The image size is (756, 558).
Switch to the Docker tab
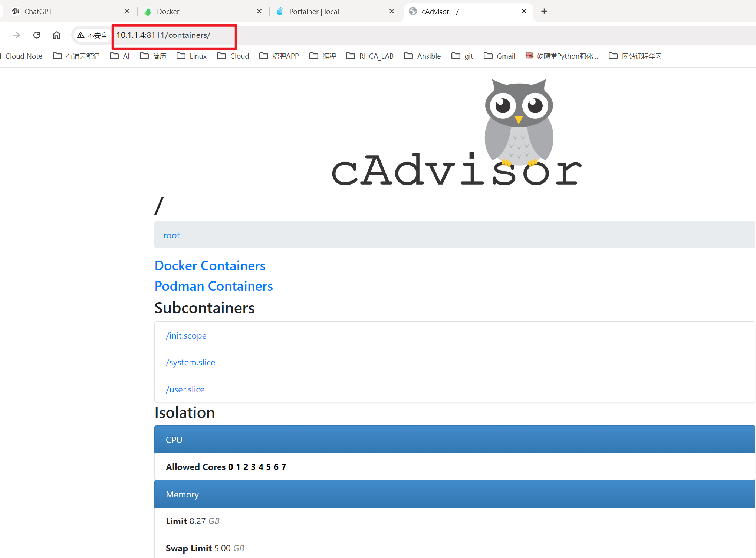pyautogui.click(x=168, y=12)
